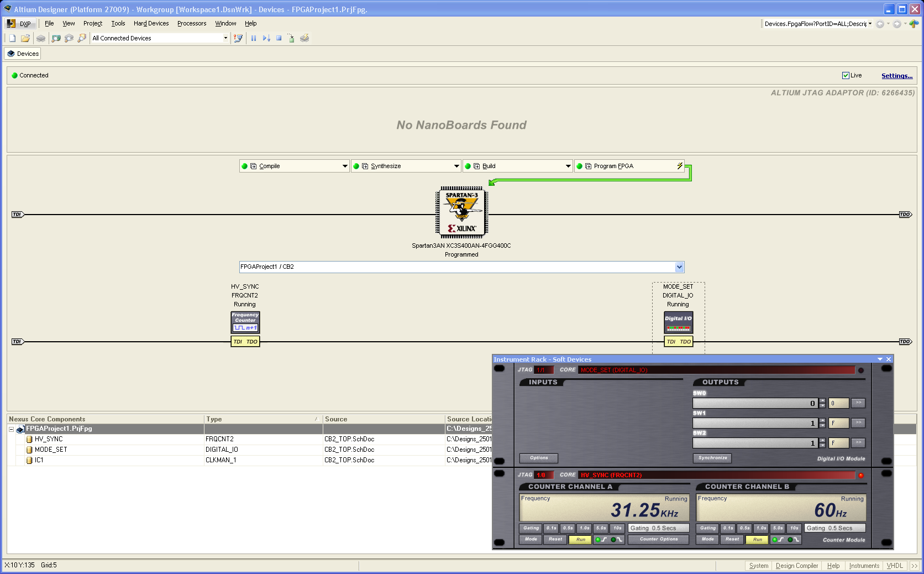924x574 pixels.
Task: Open the Project menu
Action: coord(93,23)
